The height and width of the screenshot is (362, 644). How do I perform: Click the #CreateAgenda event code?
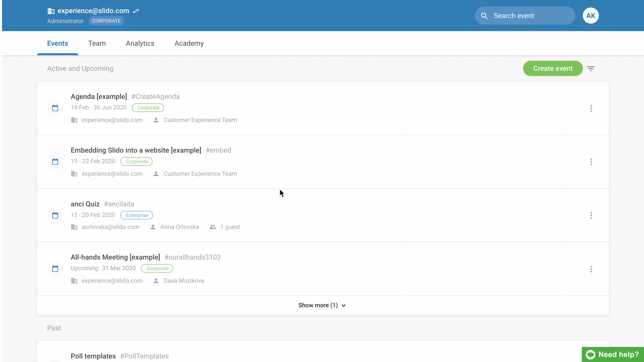click(x=155, y=97)
